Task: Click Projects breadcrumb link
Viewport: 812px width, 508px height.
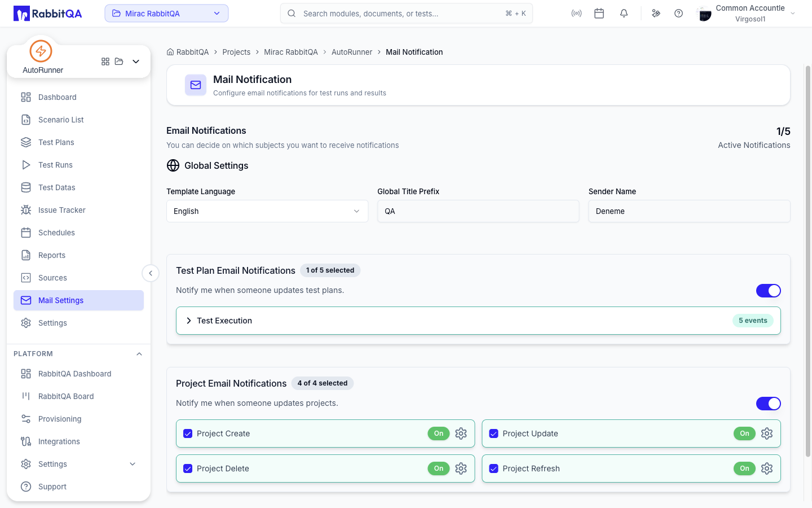Action: 236,52
